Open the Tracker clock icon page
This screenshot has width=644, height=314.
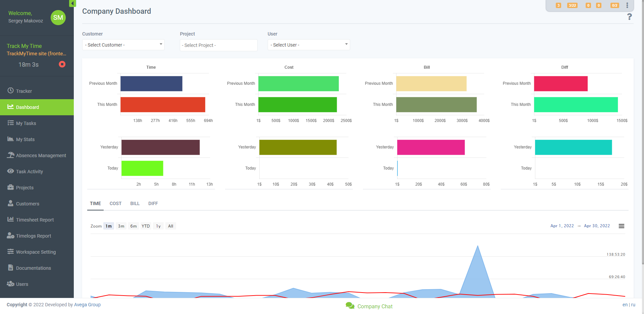11,91
